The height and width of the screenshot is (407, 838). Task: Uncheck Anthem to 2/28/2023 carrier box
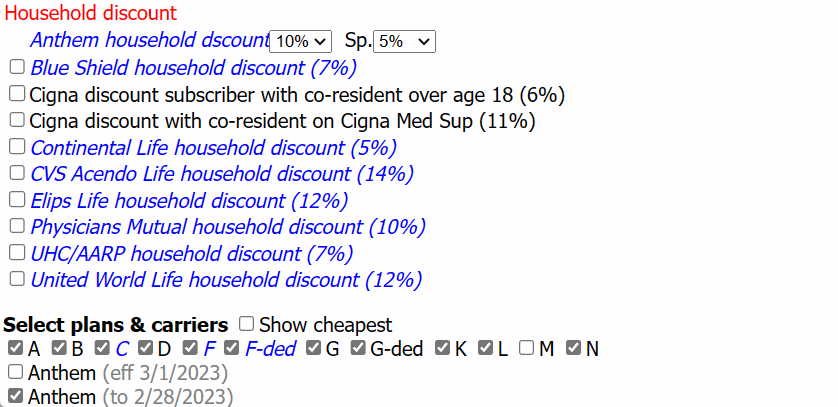(15, 395)
